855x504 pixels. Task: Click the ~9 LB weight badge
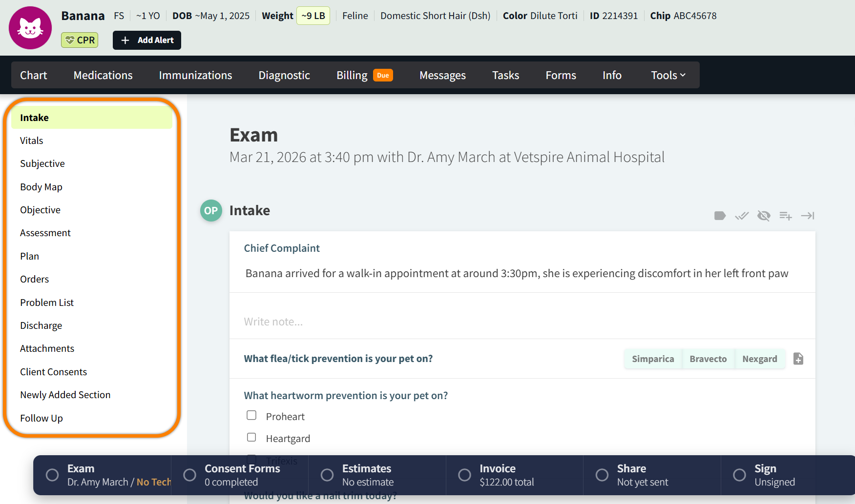click(313, 16)
